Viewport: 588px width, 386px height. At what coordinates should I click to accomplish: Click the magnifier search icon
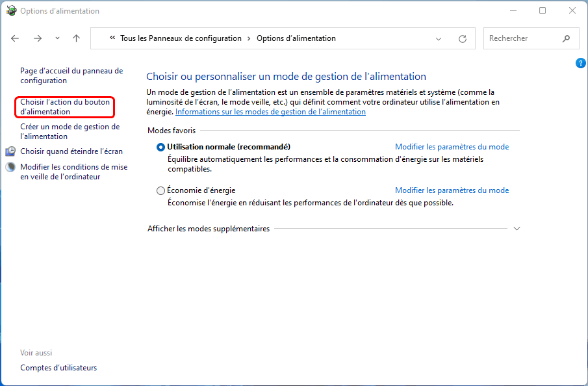click(x=567, y=38)
